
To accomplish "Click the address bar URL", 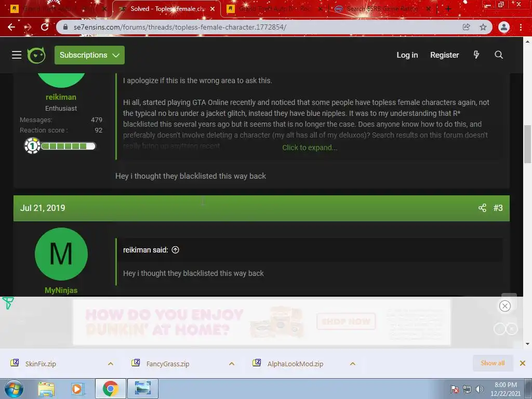I will (180, 27).
